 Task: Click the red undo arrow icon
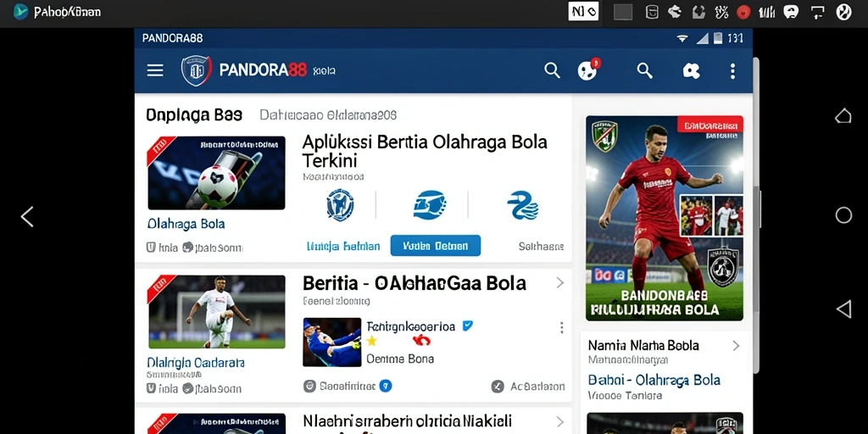coord(422,341)
